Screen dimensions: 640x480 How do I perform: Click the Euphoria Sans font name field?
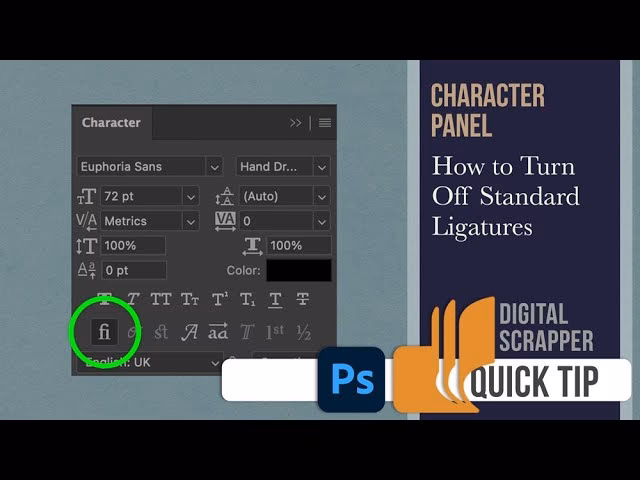pos(141,167)
